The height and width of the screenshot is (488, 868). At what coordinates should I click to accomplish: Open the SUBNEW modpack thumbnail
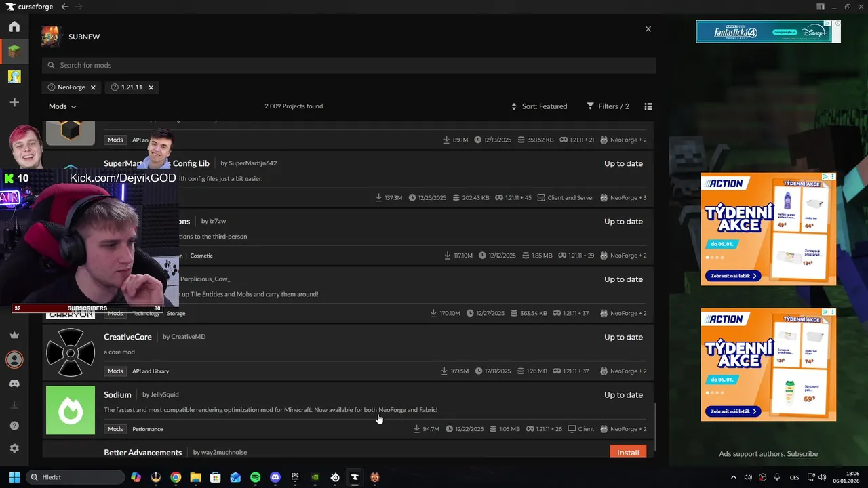(x=51, y=37)
